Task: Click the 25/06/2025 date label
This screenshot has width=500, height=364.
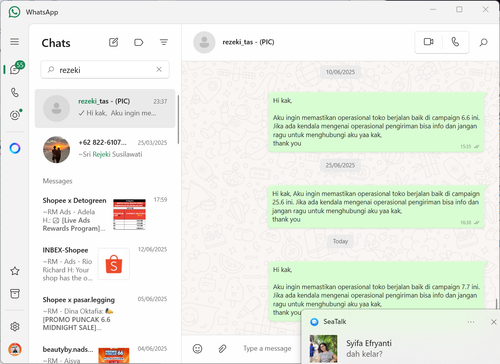Action: coord(340,165)
